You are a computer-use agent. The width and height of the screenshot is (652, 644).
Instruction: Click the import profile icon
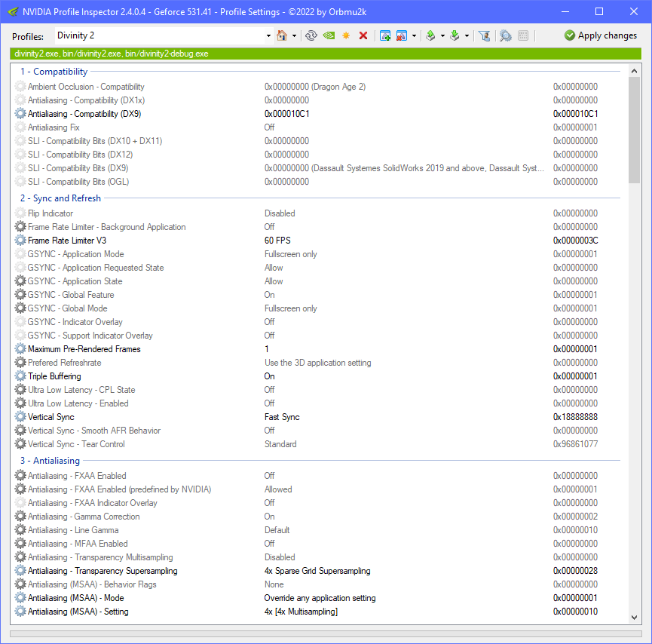pos(455,35)
